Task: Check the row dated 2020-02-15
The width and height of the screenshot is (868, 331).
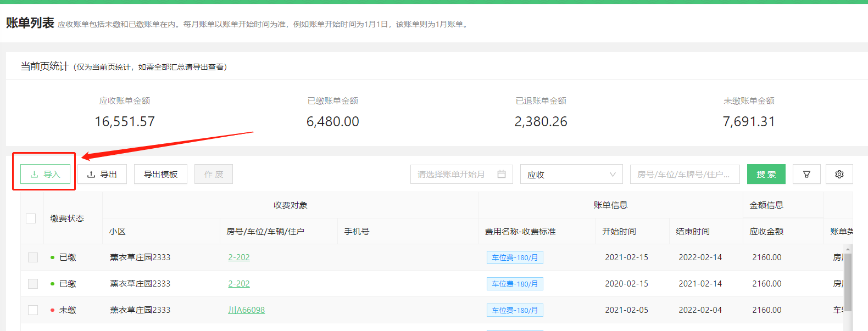Action: (x=33, y=284)
